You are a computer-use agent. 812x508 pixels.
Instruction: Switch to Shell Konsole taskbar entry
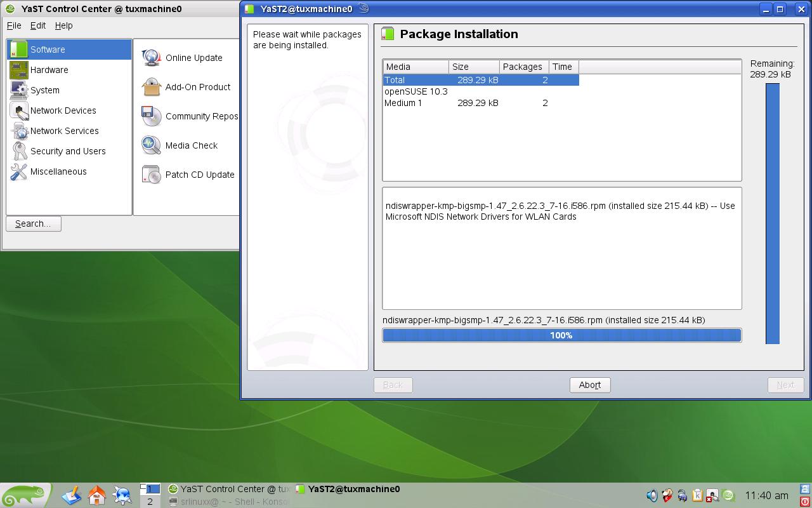coord(229,502)
